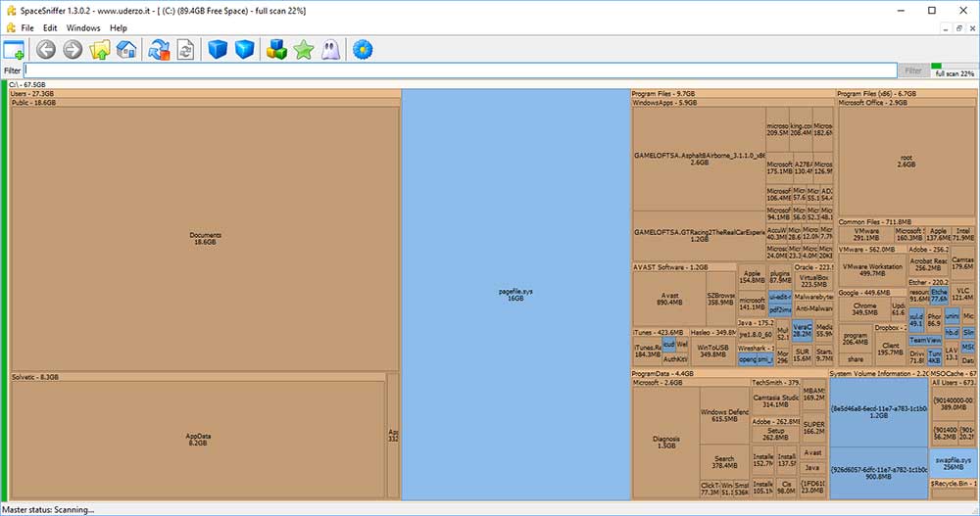Select the VirtualBox 223.5MB block
Image resolution: width=980 pixels, height=516 pixels.
813,280
